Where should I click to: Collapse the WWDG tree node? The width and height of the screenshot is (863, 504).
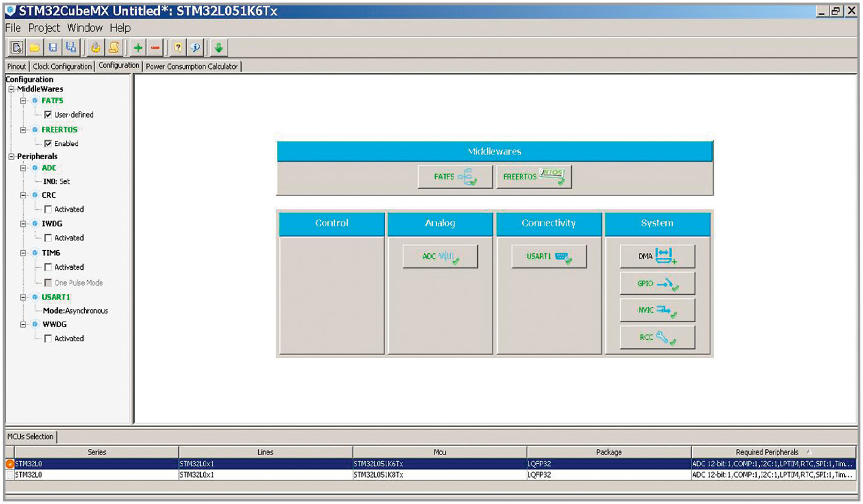pyautogui.click(x=23, y=325)
